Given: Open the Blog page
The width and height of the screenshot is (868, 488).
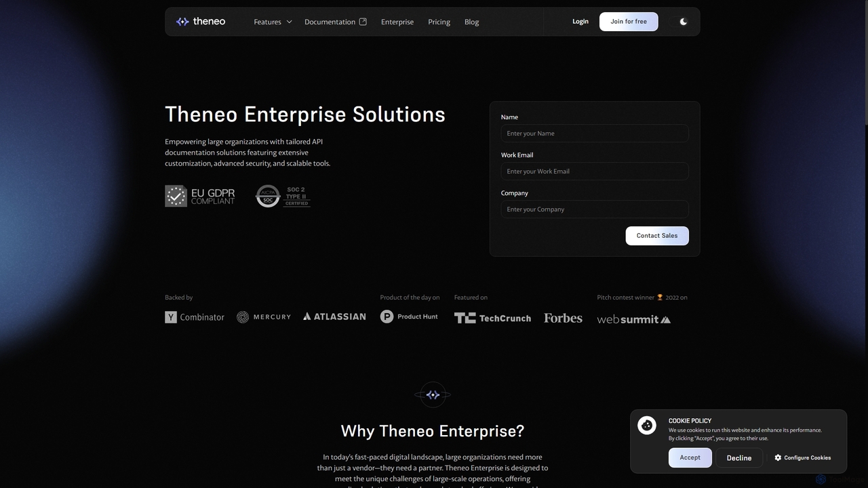Looking at the screenshot, I should 471,22.
